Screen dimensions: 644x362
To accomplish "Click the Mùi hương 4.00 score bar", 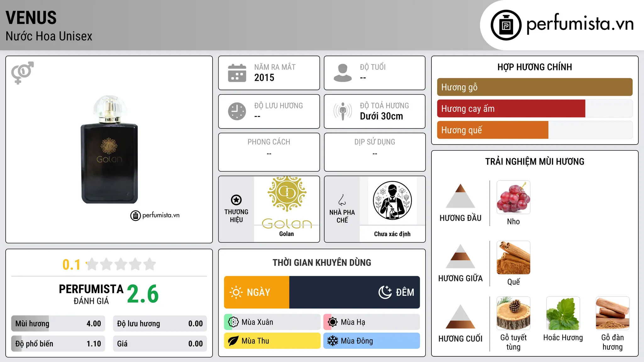I will [x=58, y=324].
